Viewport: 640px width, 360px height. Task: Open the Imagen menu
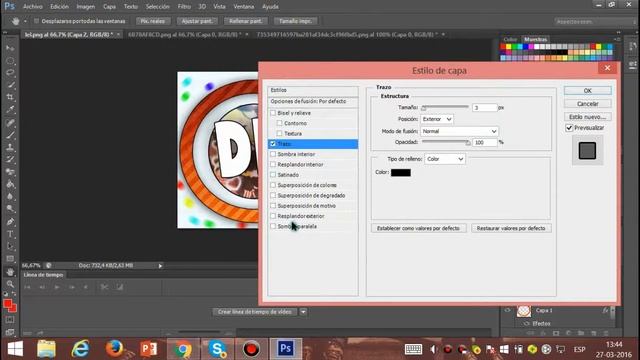pyautogui.click(x=86, y=7)
